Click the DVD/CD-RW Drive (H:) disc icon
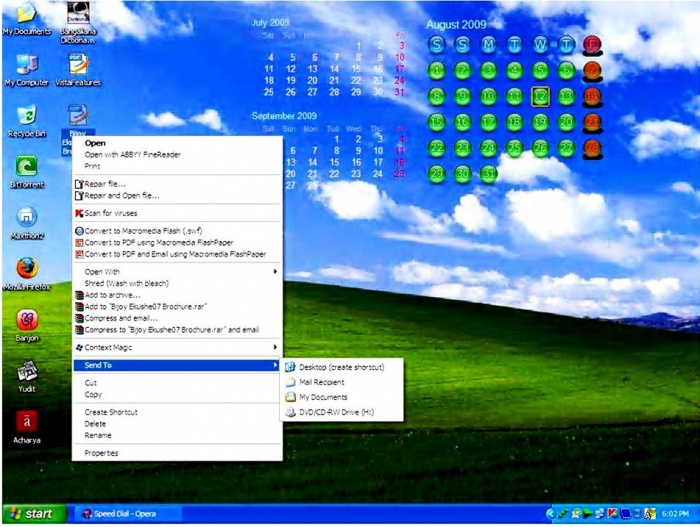 tap(290, 412)
